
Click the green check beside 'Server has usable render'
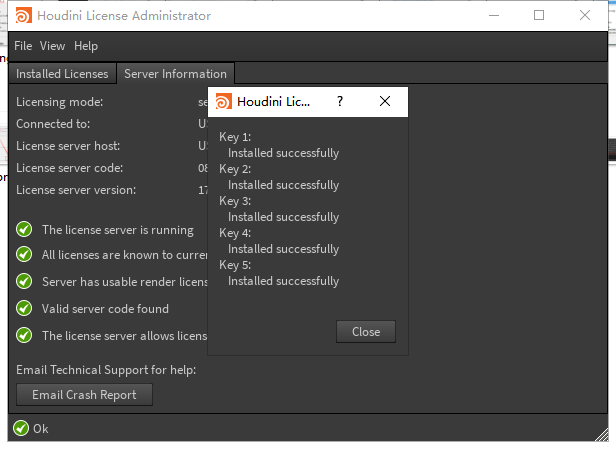(x=24, y=281)
